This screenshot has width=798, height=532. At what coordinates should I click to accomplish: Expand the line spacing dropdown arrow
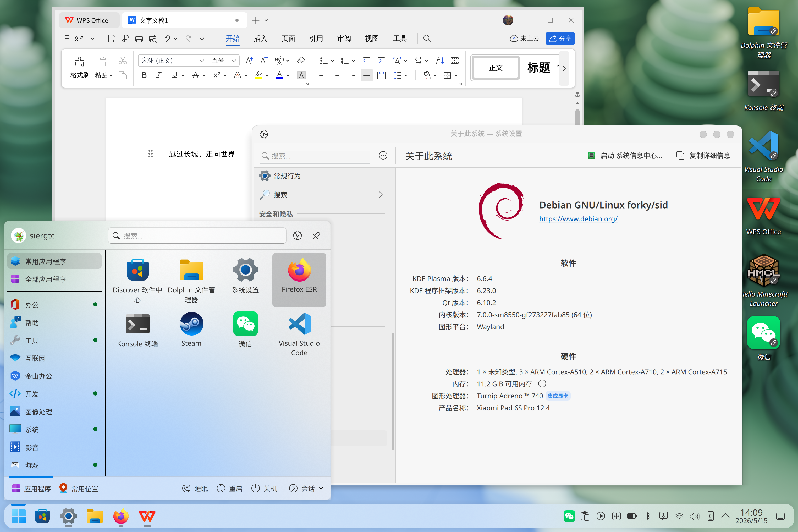click(x=406, y=76)
